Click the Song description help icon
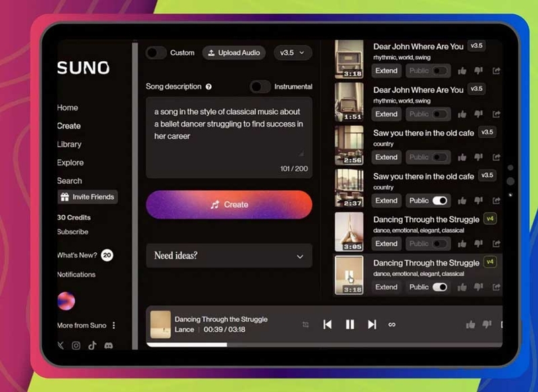Image resolution: width=538 pixels, height=392 pixels. [x=208, y=87]
